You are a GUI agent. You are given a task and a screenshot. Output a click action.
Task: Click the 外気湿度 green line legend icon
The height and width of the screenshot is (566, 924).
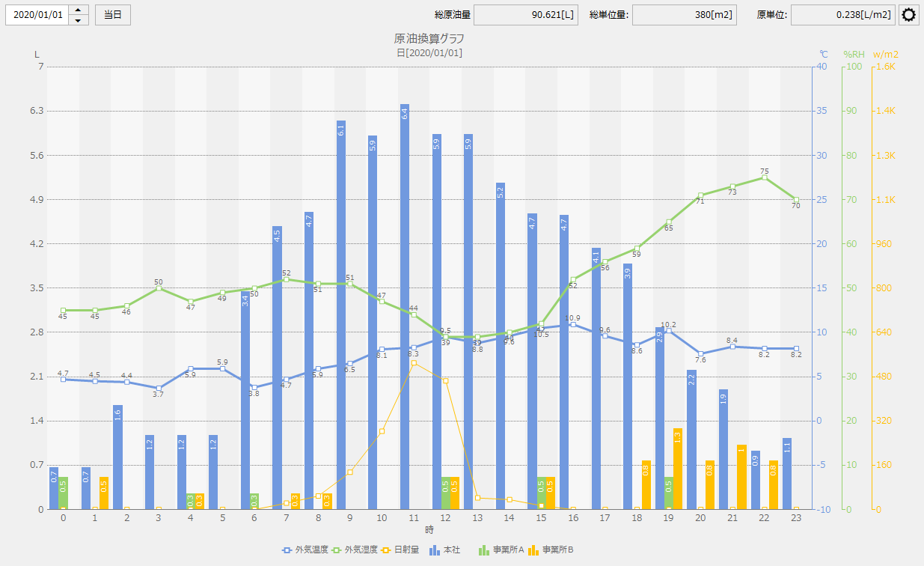click(x=338, y=550)
